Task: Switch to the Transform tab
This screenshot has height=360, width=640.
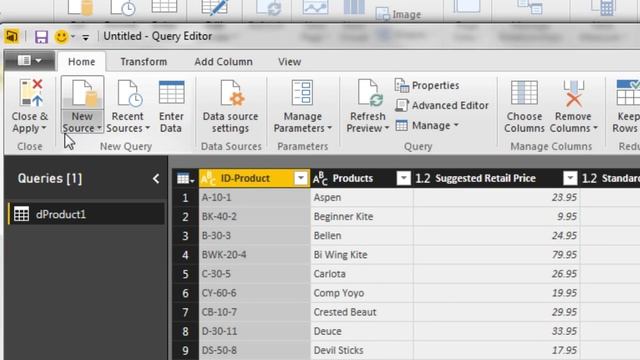Action: click(144, 62)
